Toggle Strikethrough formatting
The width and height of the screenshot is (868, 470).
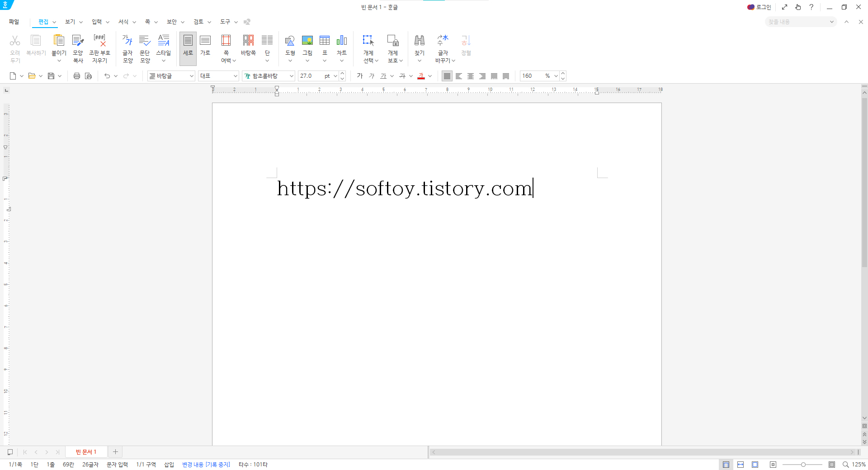[x=402, y=76]
